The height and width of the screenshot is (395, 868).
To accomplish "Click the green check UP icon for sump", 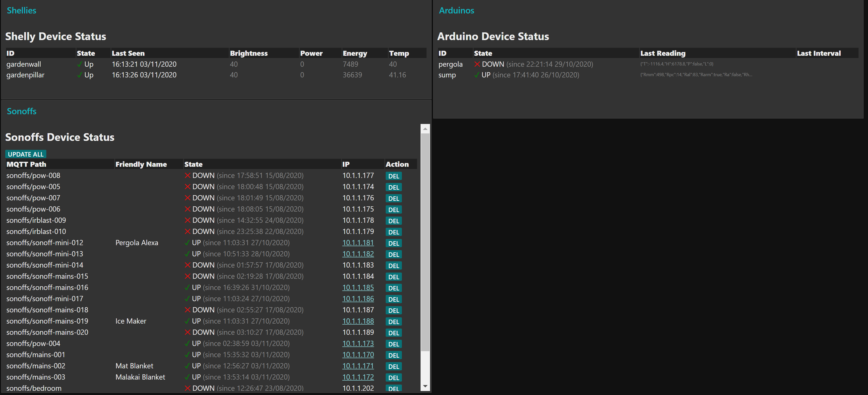I will coord(477,75).
